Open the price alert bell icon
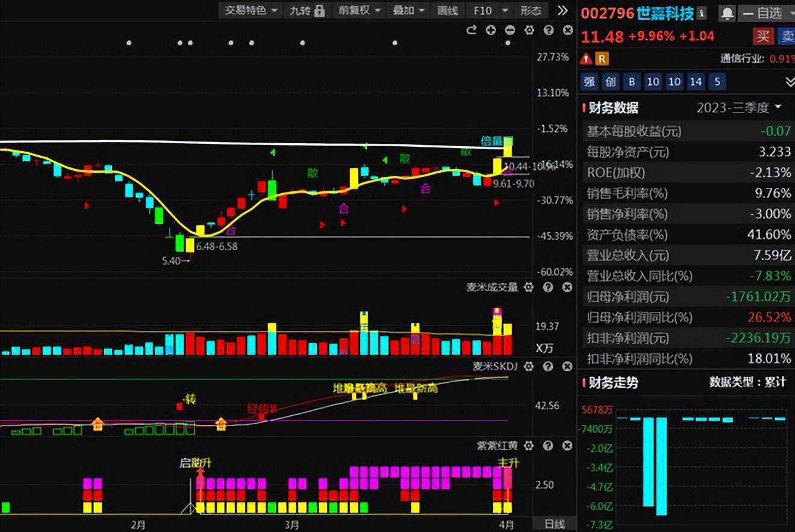795x532 pixels. (x=728, y=13)
